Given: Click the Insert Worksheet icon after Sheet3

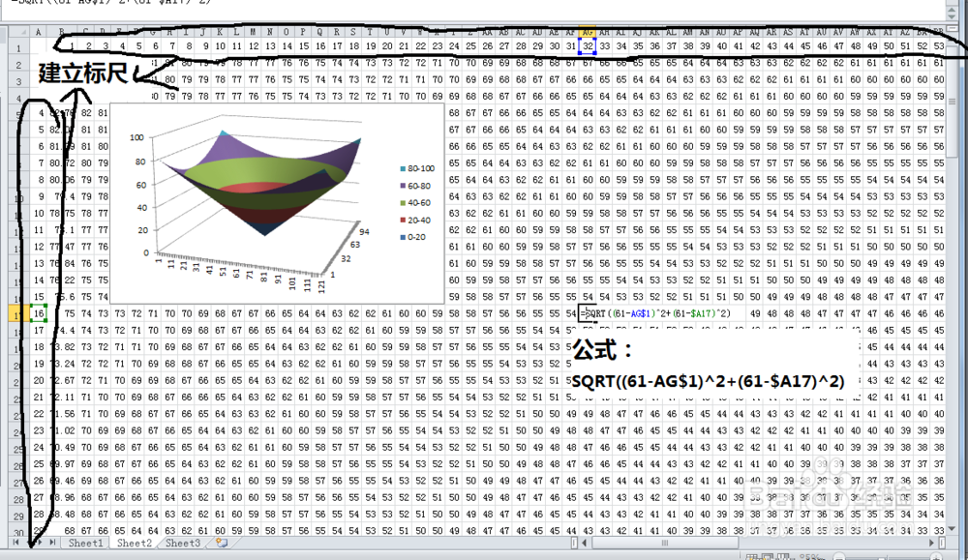Looking at the screenshot, I should [222, 544].
